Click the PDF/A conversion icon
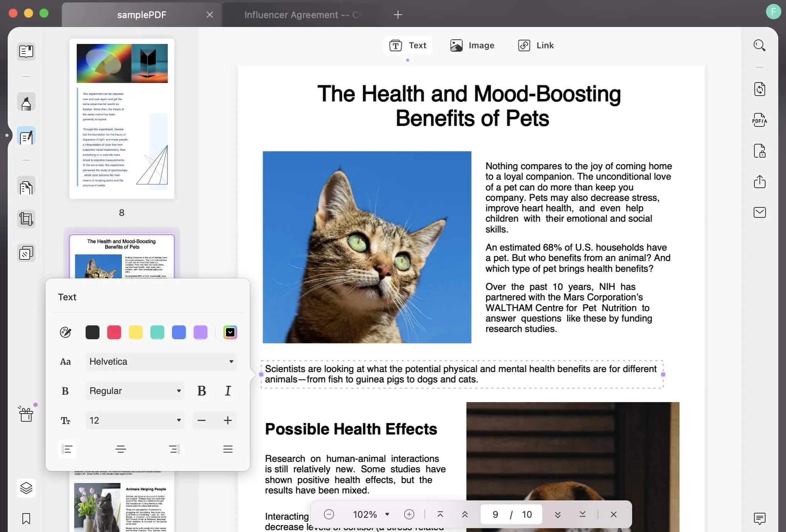 point(761,120)
